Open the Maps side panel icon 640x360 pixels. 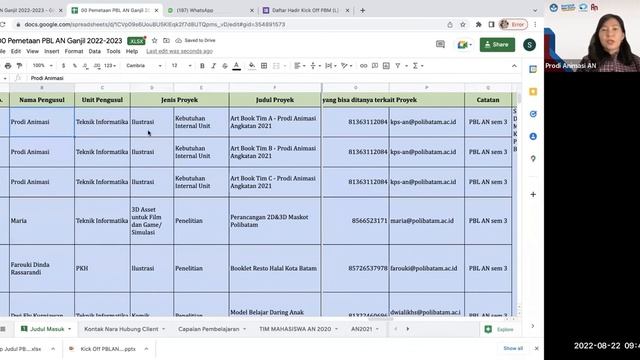click(533, 159)
